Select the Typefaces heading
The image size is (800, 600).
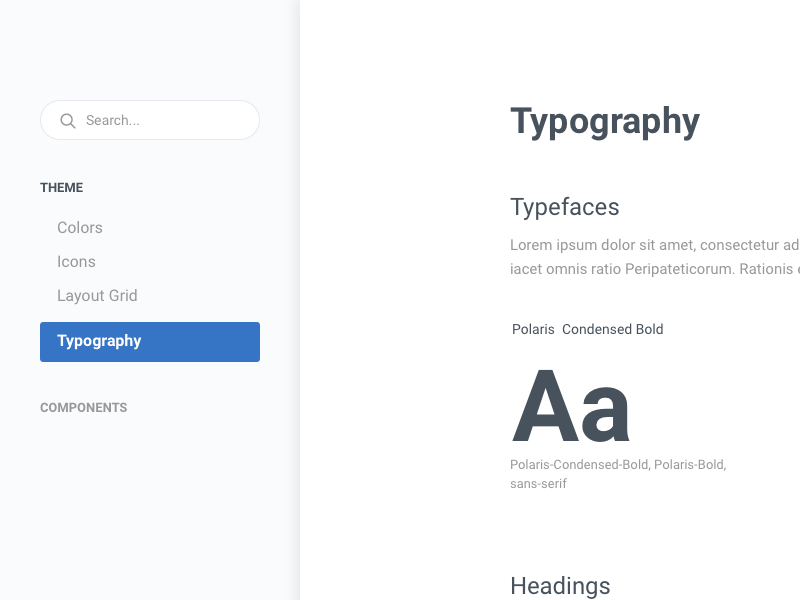pyautogui.click(x=565, y=207)
